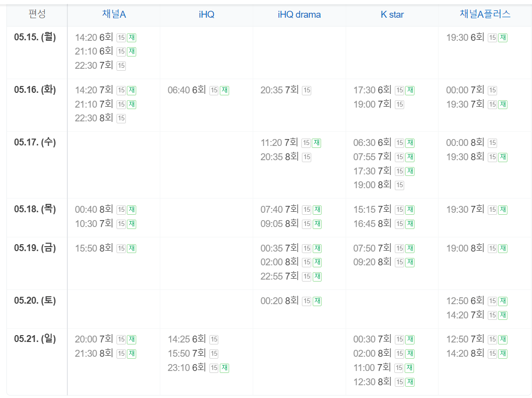The width and height of the screenshot is (532, 398).
Task: Click K star 02:00 8회 on 05.21
Action: click(x=372, y=353)
